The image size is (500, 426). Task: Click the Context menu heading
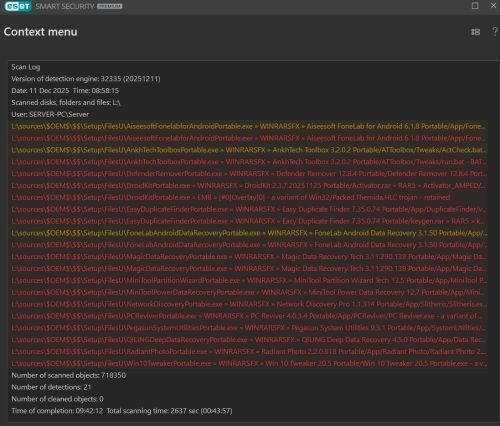40,32
